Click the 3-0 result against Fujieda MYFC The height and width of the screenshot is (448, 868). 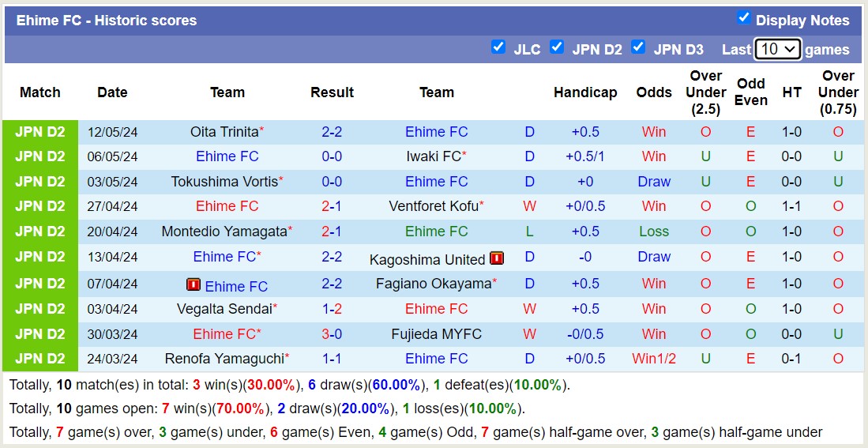click(332, 334)
